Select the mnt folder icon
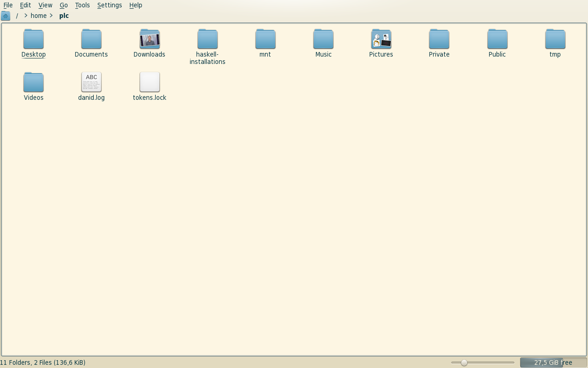This screenshot has width=588, height=368. [x=266, y=39]
